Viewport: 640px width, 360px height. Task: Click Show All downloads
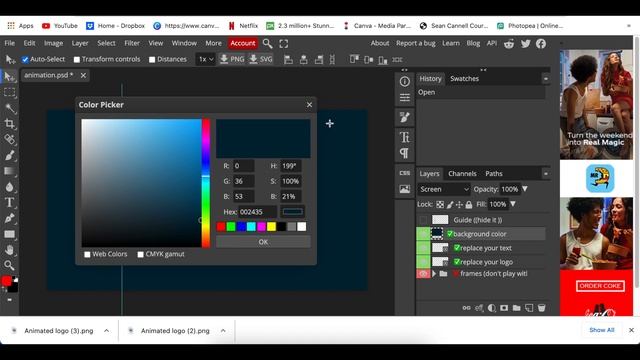(x=602, y=330)
